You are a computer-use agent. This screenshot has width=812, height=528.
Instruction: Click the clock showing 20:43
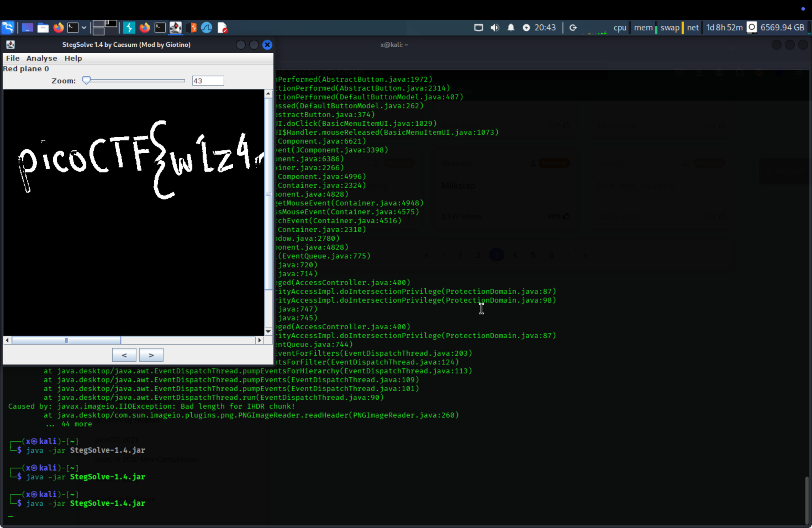(x=545, y=28)
